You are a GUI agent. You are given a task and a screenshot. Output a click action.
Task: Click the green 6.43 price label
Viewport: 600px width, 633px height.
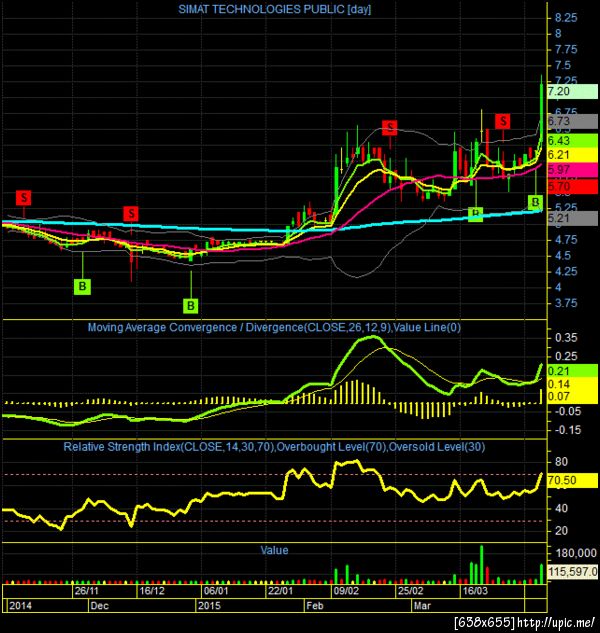(x=572, y=140)
